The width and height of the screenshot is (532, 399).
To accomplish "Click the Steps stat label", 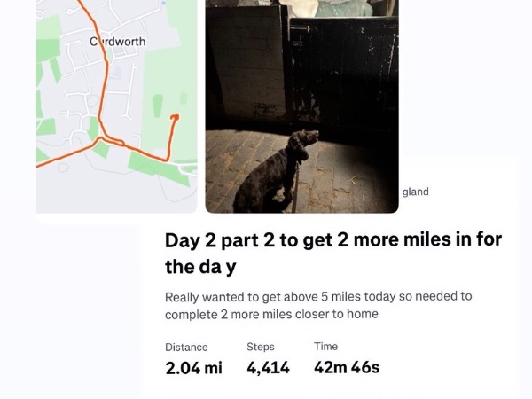I will pos(261,348).
